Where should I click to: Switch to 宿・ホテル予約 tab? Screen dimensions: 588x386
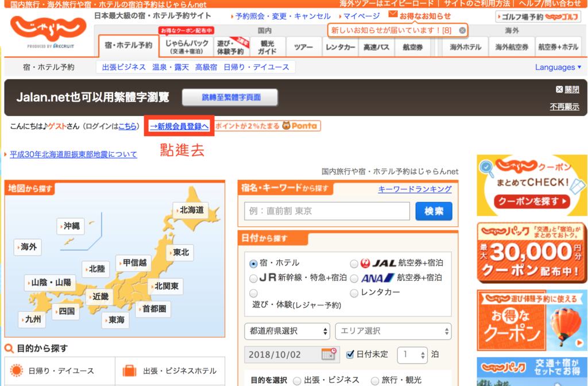click(129, 46)
